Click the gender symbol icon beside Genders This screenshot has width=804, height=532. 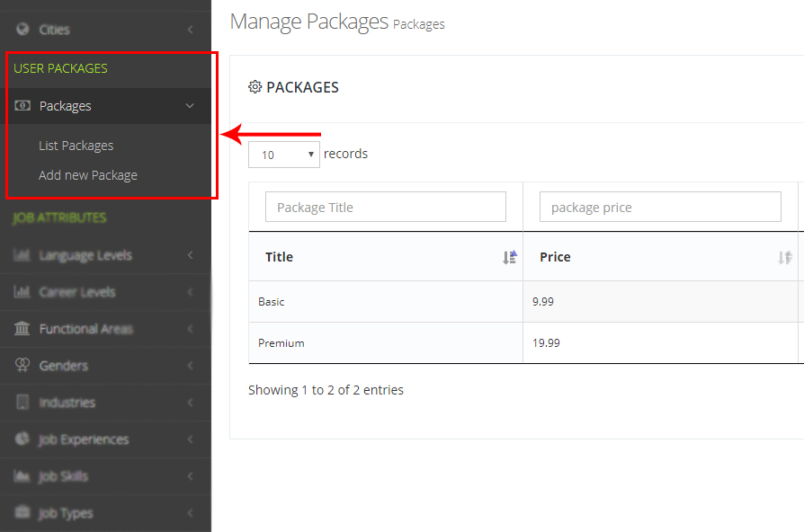pos(22,366)
